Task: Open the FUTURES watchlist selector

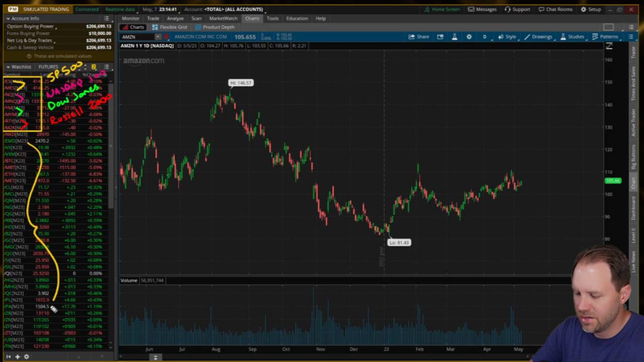Action: point(48,67)
